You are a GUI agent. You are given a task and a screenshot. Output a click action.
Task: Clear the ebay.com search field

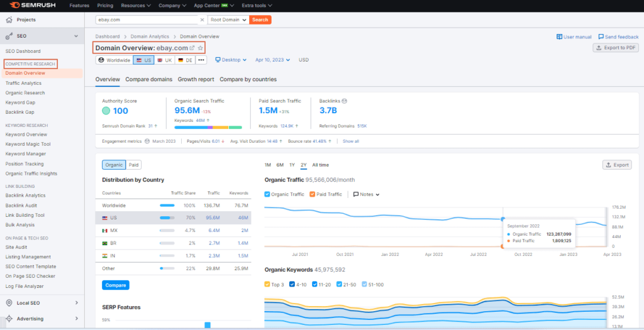(x=202, y=19)
